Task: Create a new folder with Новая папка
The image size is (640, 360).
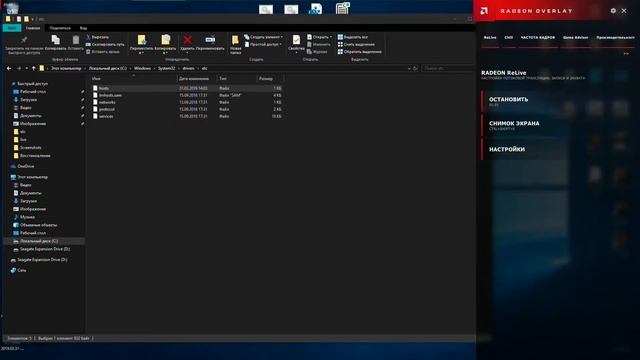Action: [x=236, y=44]
